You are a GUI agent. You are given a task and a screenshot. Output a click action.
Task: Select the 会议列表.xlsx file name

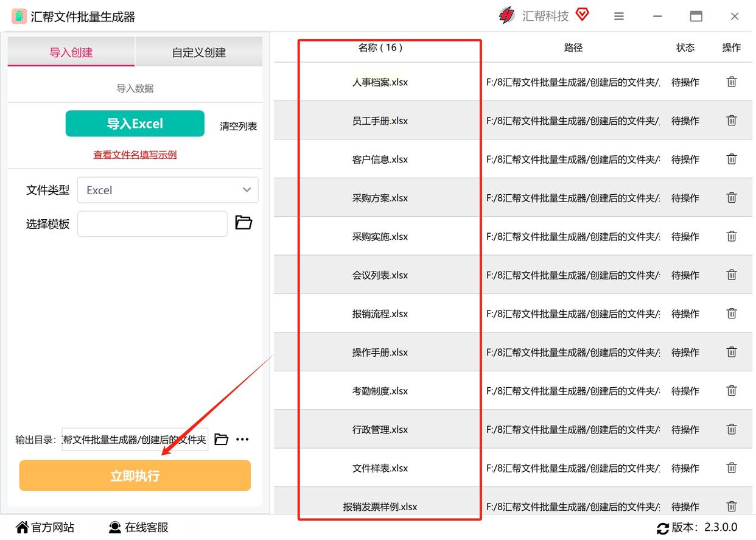(x=380, y=275)
